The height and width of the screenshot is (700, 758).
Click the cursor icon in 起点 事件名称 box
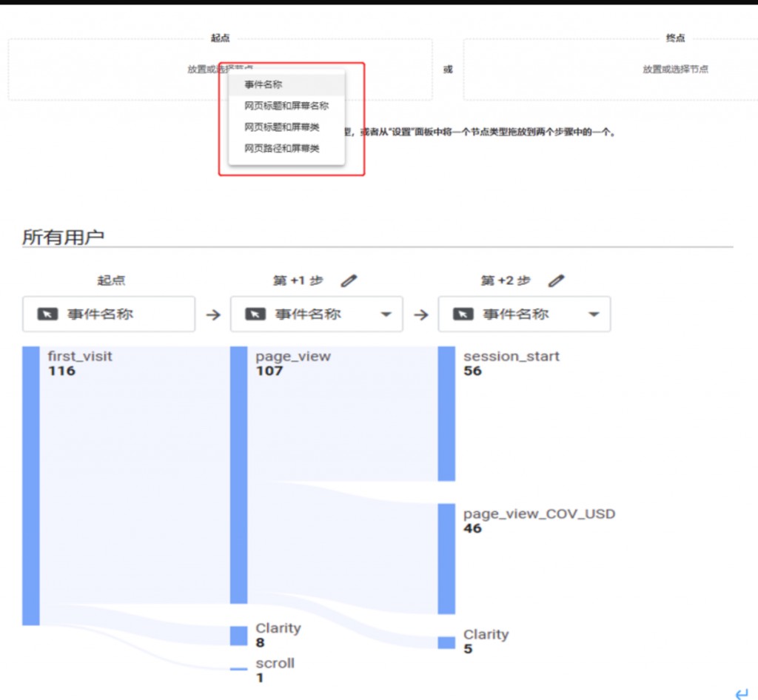click(47, 314)
